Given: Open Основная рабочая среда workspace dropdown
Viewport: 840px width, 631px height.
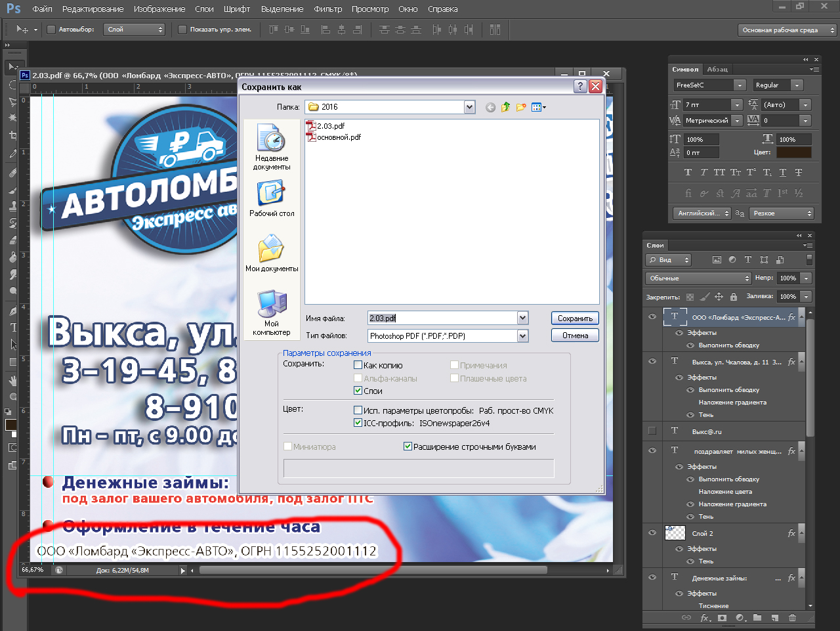Looking at the screenshot, I should coord(787,30).
